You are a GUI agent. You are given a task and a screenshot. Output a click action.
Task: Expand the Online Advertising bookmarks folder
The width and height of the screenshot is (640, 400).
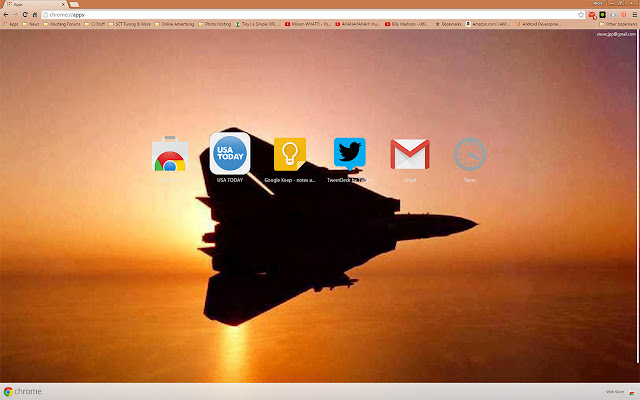pos(174,24)
